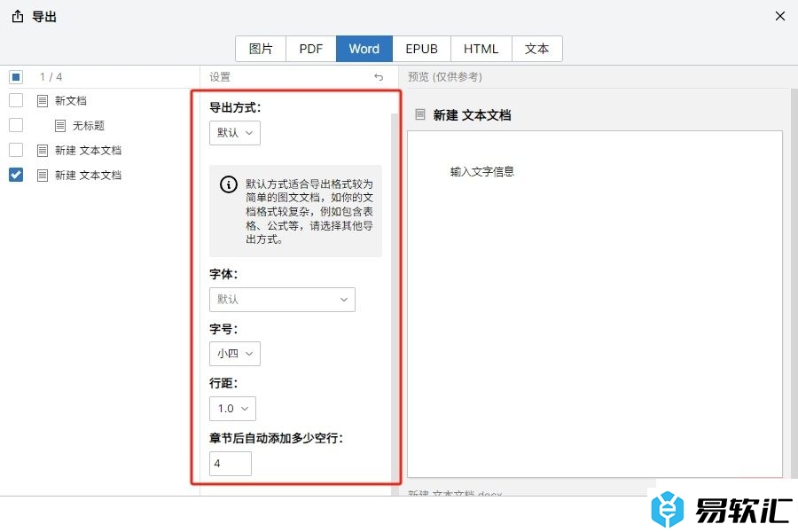
Task: Select the Word export tab
Action: pos(364,49)
